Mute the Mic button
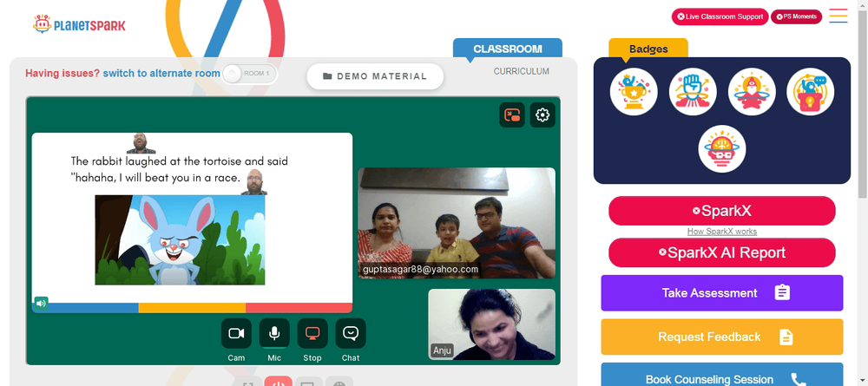 click(274, 333)
